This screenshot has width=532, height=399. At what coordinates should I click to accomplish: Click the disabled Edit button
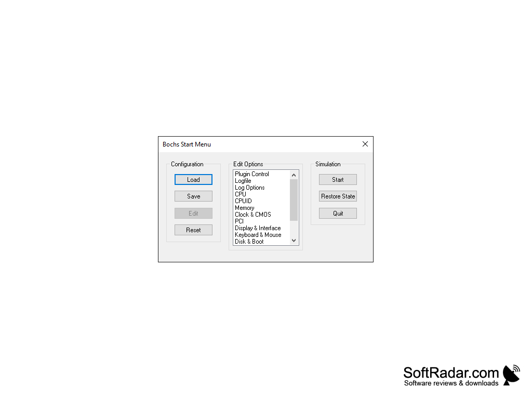[193, 213]
